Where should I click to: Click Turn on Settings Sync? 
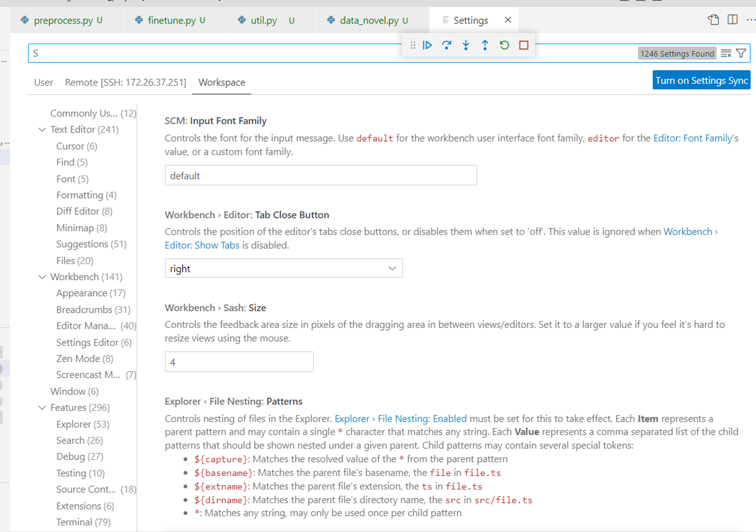[x=701, y=80]
